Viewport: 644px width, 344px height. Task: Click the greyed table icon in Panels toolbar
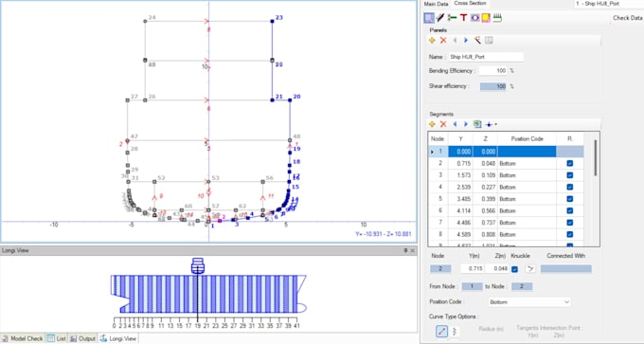pyautogui.click(x=489, y=41)
